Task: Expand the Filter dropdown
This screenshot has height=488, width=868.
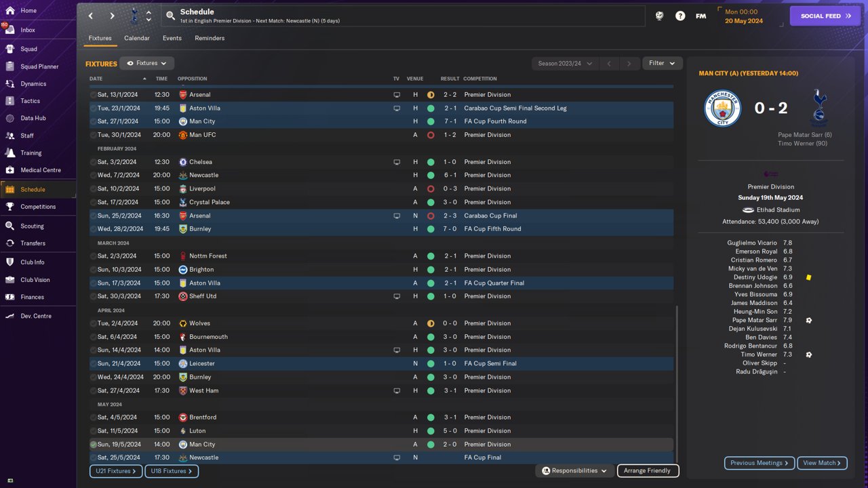Action: point(662,63)
